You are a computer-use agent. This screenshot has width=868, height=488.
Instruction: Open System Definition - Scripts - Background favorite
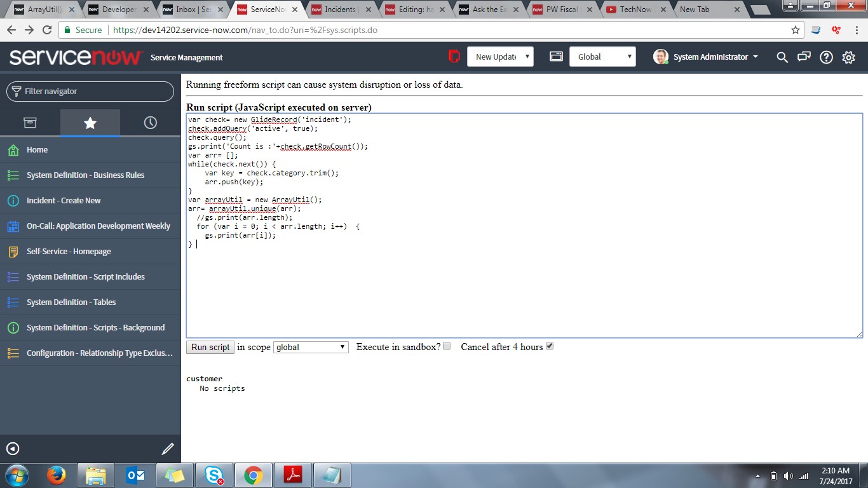point(90,328)
